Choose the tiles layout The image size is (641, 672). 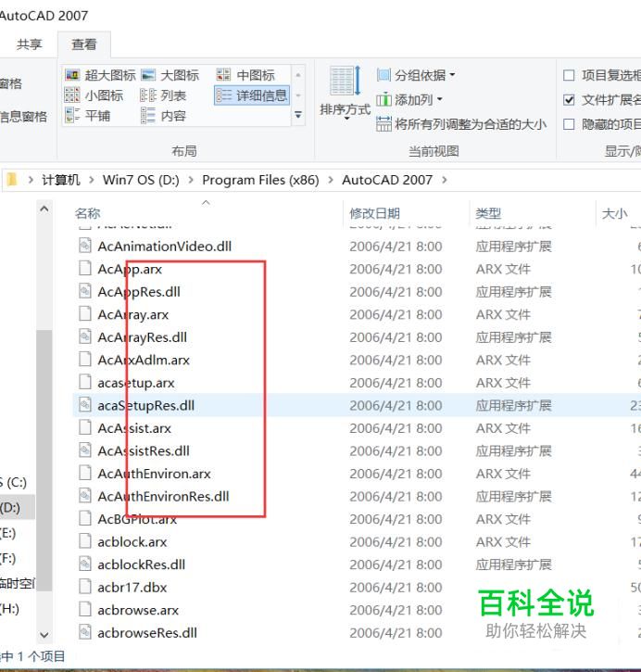pyautogui.click(x=87, y=115)
